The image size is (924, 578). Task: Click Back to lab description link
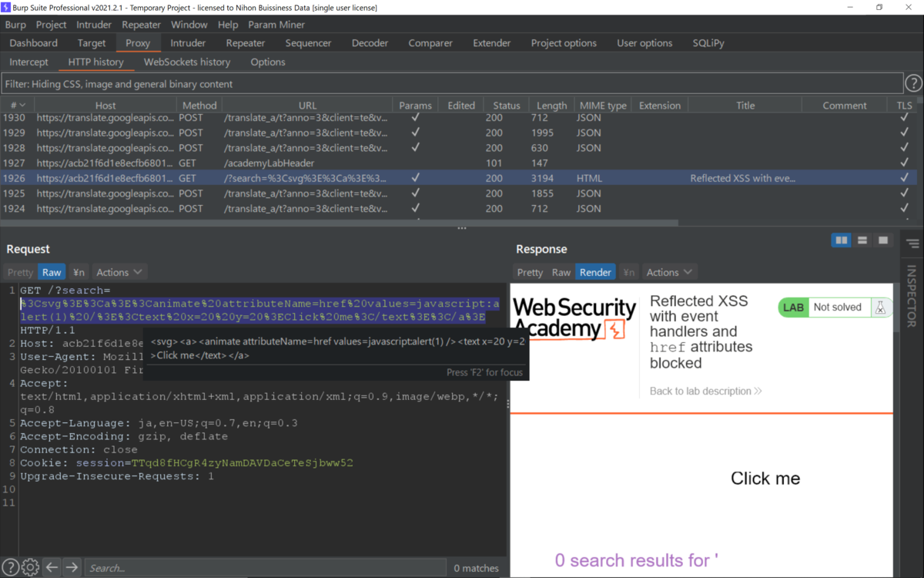(x=705, y=391)
